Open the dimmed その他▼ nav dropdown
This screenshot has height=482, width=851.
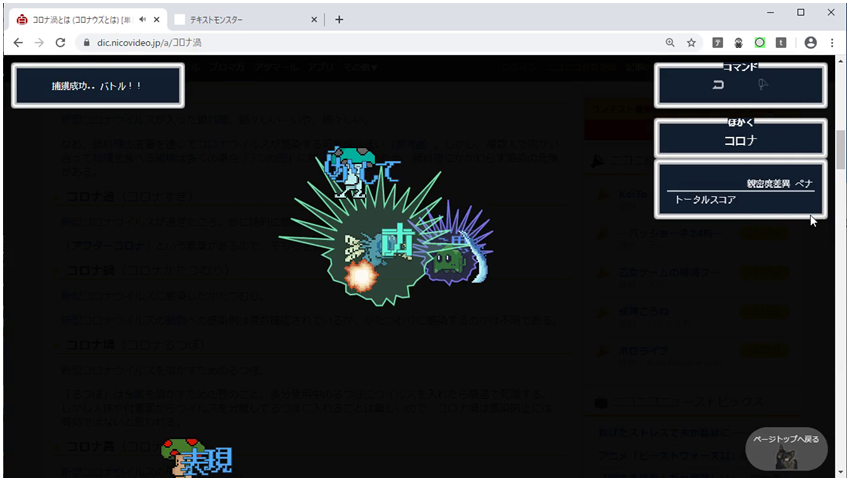point(360,67)
